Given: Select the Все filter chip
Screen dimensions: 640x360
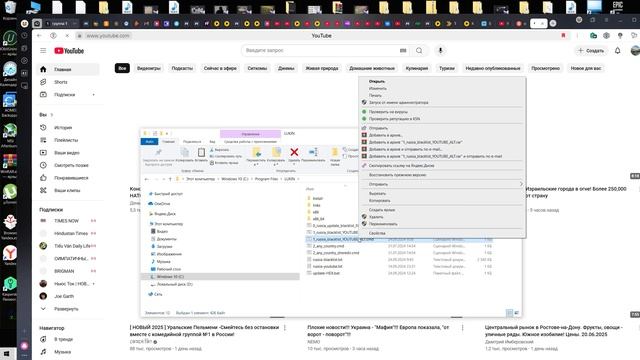Looking at the screenshot, I should click(x=122, y=68).
